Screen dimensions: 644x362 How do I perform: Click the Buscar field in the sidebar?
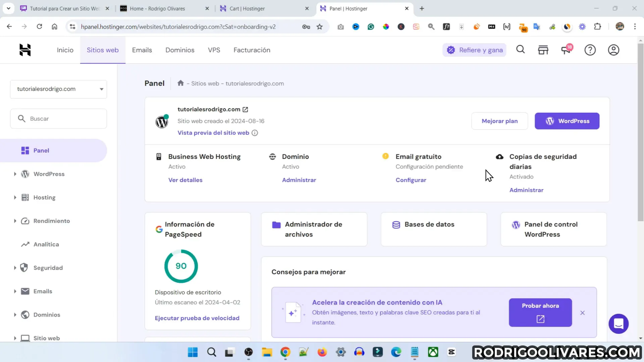pos(58,118)
